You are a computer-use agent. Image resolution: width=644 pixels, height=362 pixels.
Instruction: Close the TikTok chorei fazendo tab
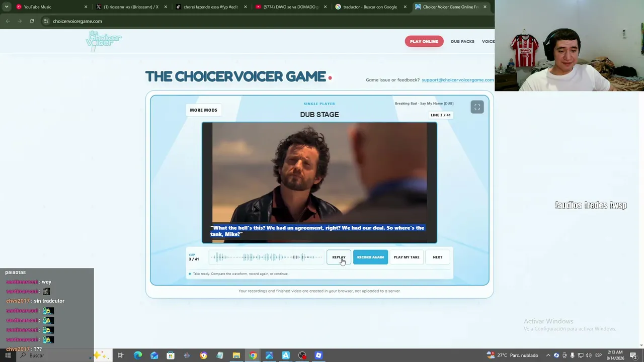point(246,7)
